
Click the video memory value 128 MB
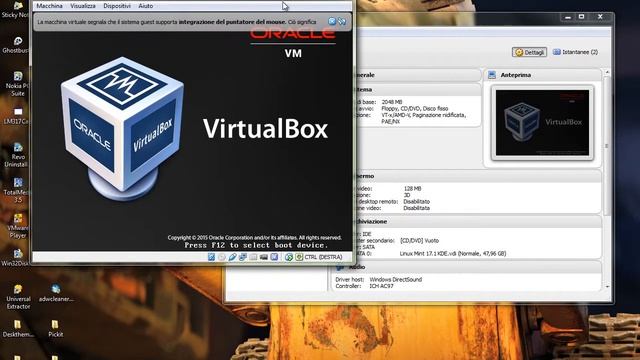pos(412,189)
